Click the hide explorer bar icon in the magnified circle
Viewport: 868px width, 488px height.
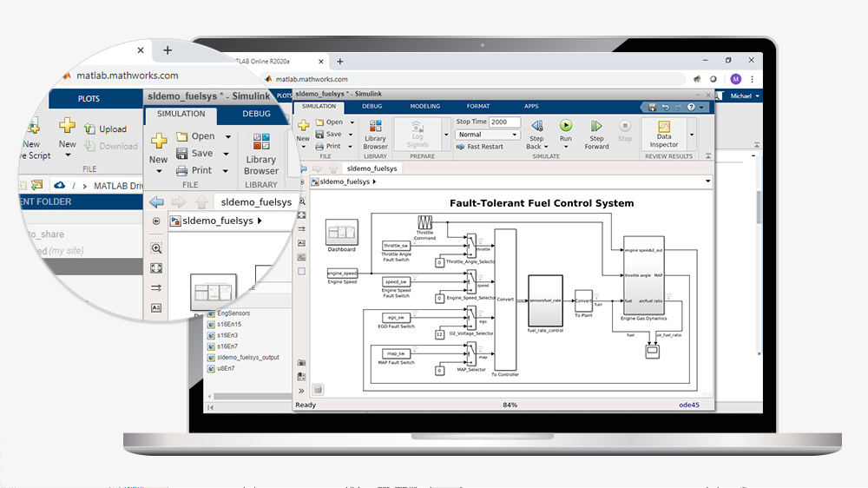(156, 221)
